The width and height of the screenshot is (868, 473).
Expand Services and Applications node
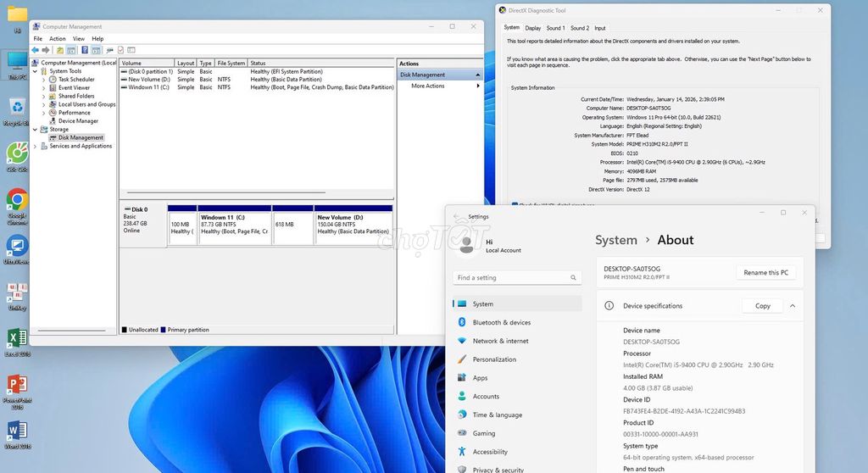click(x=36, y=146)
